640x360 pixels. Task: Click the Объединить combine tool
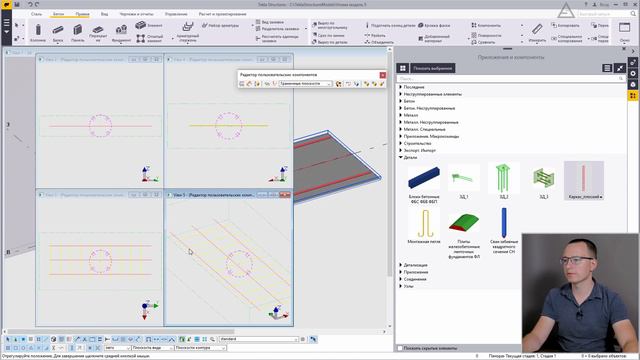pyautogui.click(x=379, y=42)
